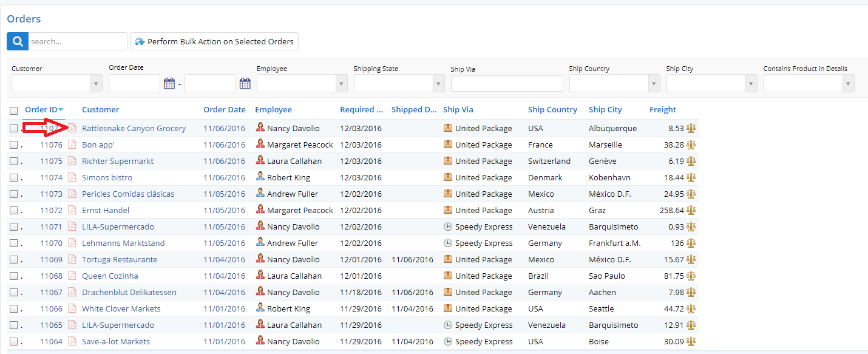
Task: Select checkbox for order 11070
Action: coord(13,243)
